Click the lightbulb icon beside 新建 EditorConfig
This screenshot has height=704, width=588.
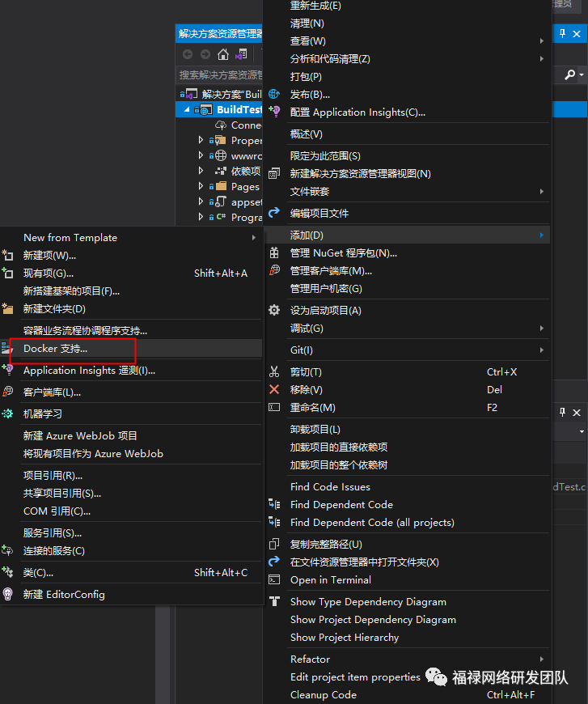(x=7, y=594)
